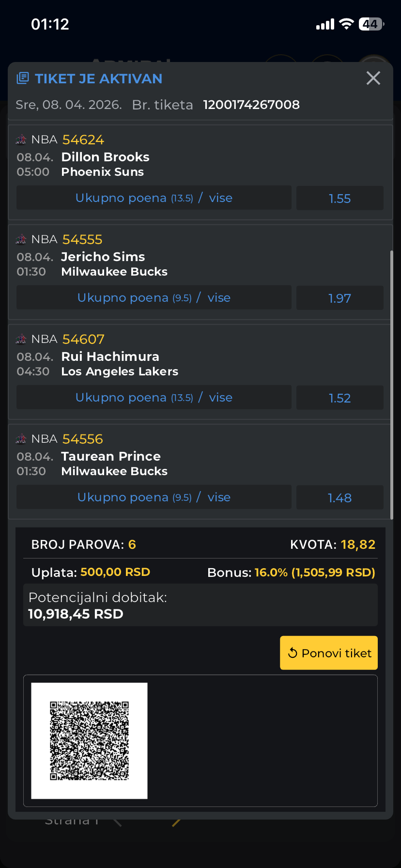
Task: Tap the NBA icon beside Rui Hachimura
Action: pyautogui.click(x=21, y=340)
